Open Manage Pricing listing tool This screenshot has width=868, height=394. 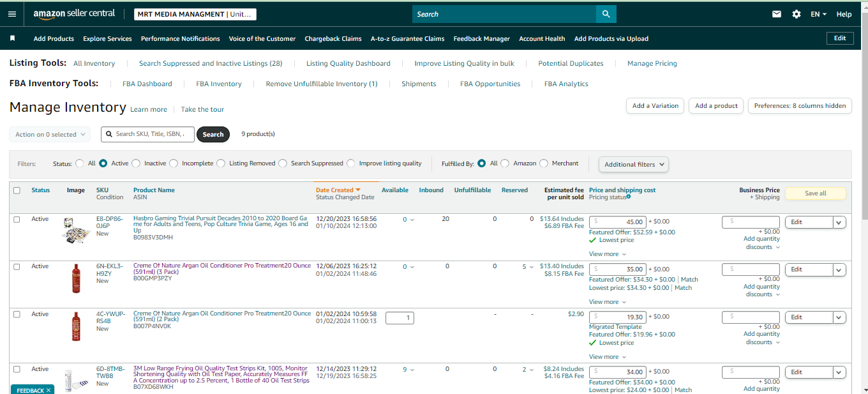click(652, 63)
